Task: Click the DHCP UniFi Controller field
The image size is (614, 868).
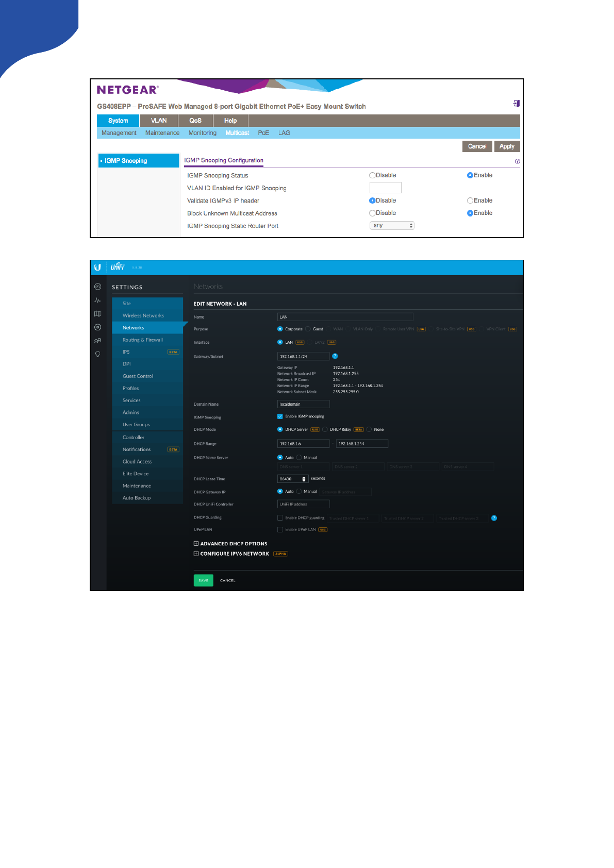Action: [303, 504]
